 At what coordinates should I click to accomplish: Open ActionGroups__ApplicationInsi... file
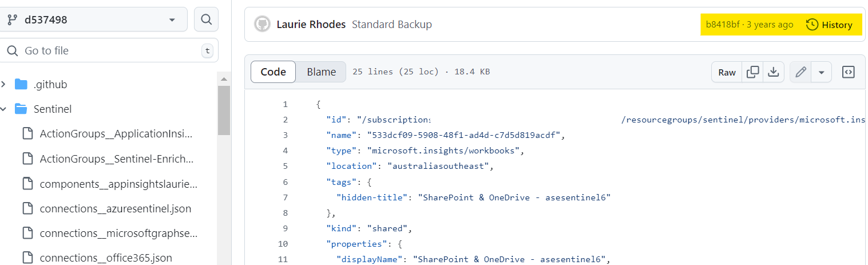point(116,134)
